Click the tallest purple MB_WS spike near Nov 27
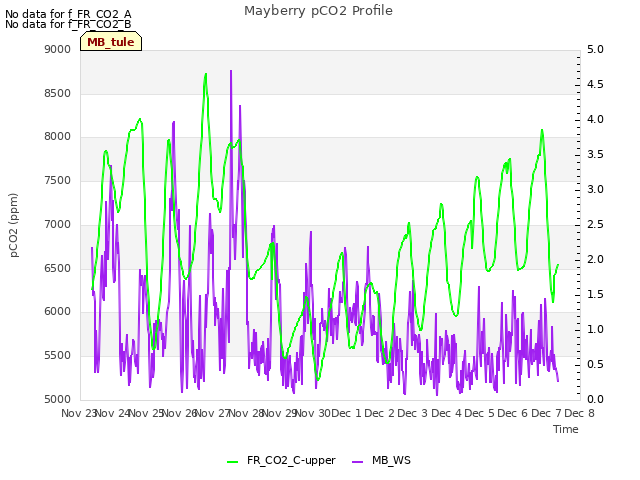640x480 pixels. tap(231, 71)
